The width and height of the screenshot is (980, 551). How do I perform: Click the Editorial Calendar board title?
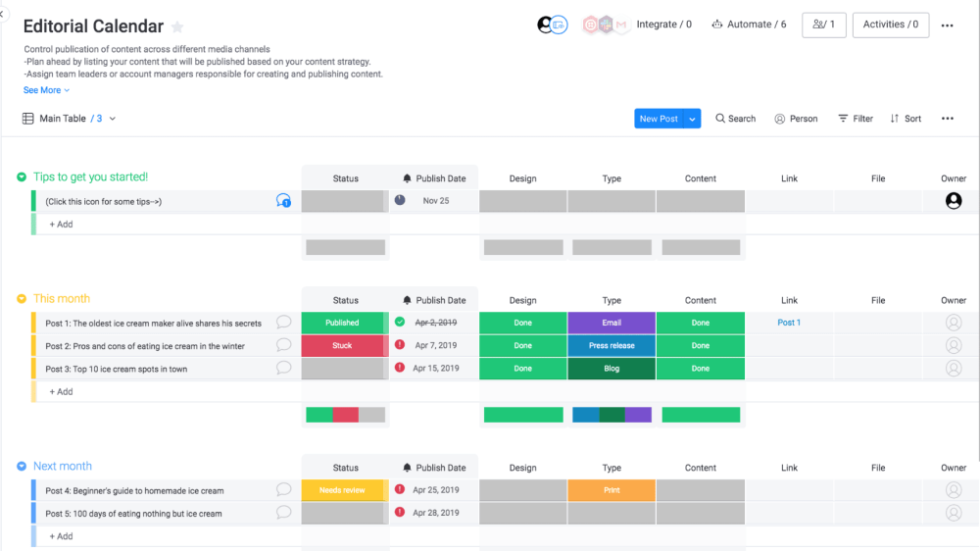click(93, 26)
